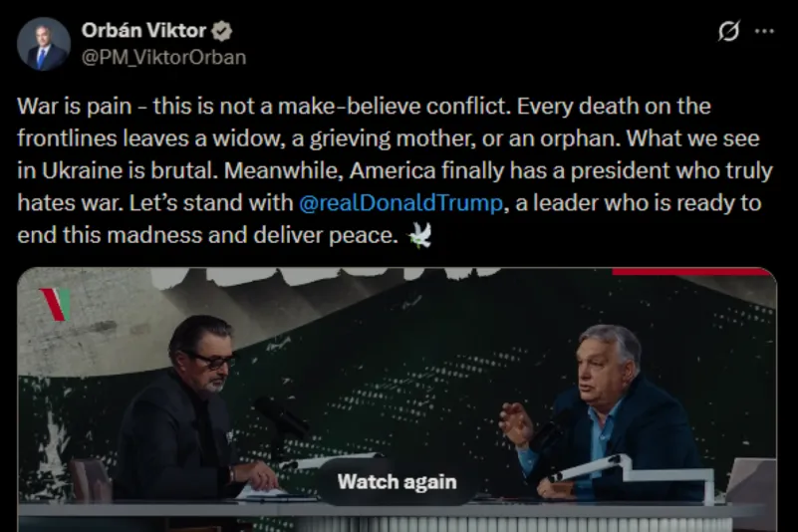This screenshot has width=798, height=532.
Task: Visit the Orbán Viktor display name link
Action: point(143,31)
